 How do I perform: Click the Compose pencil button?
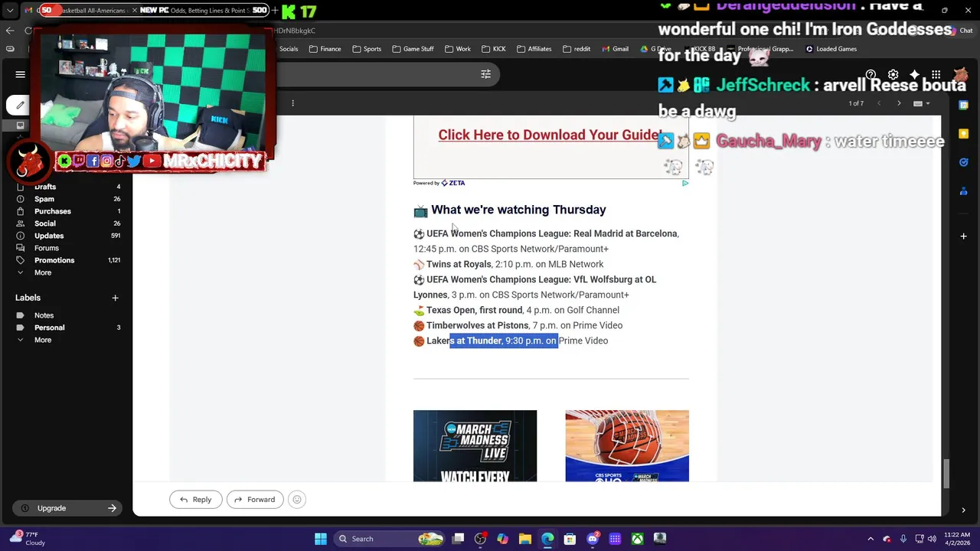(20, 105)
